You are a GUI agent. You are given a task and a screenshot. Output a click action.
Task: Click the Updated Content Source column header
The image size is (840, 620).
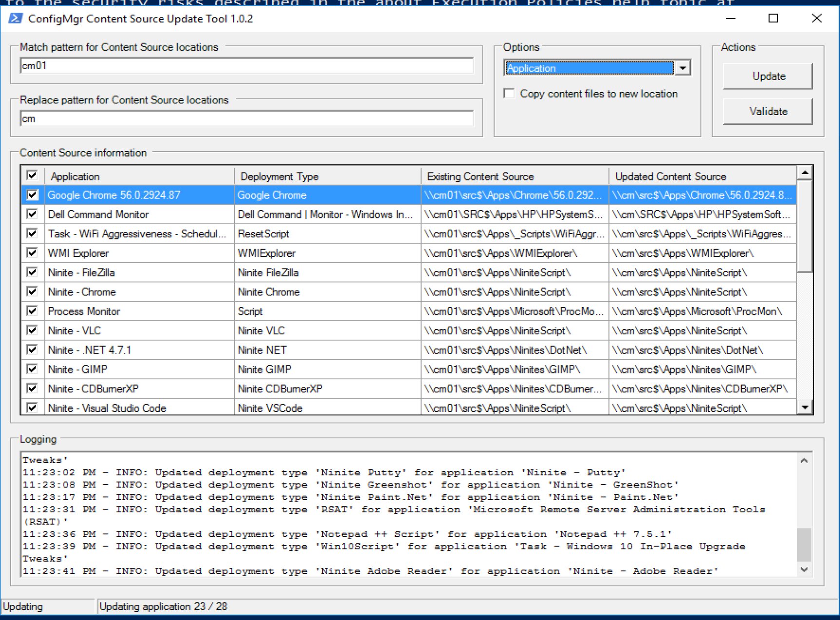click(x=703, y=176)
